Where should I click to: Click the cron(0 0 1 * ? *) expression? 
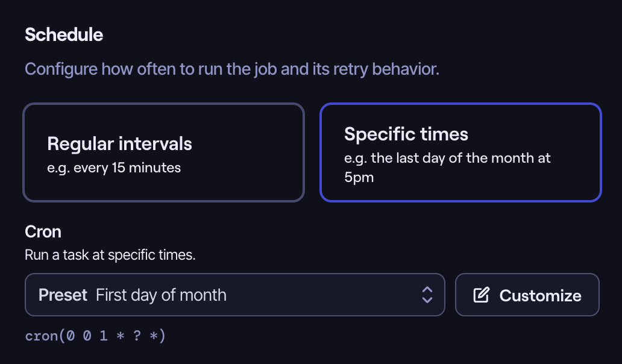click(x=95, y=336)
